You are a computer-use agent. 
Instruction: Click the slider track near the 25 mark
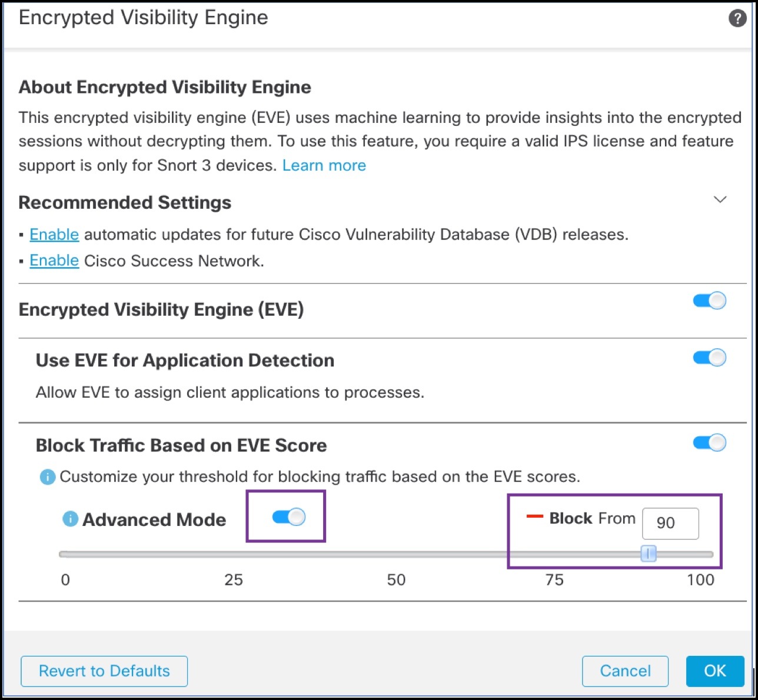(234, 553)
